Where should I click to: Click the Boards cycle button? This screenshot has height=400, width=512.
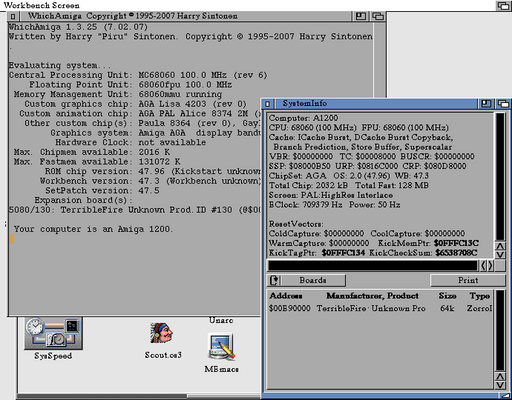point(306,280)
